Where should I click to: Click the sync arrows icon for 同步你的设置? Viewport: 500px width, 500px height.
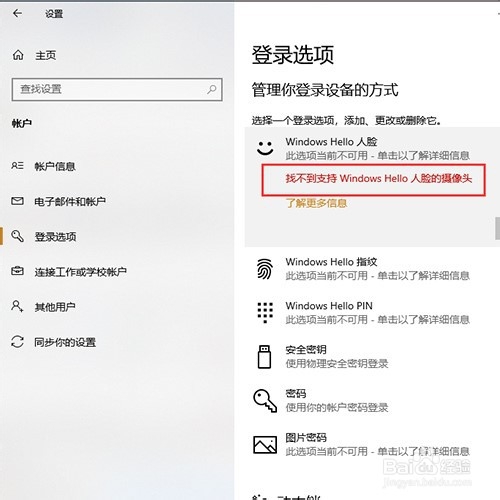coord(17,342)
